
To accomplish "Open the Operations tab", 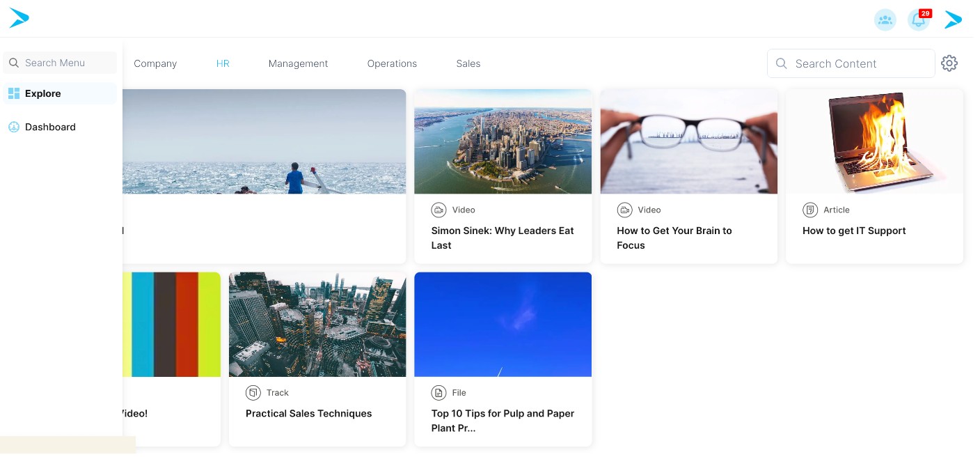I will [x=392, y=63].
